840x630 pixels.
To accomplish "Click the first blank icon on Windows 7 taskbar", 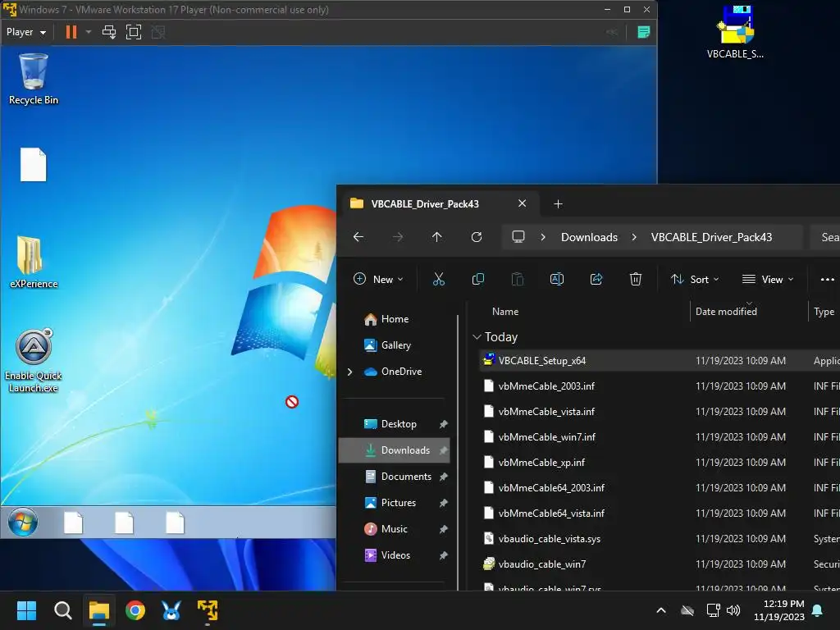I will coord(73,523).
